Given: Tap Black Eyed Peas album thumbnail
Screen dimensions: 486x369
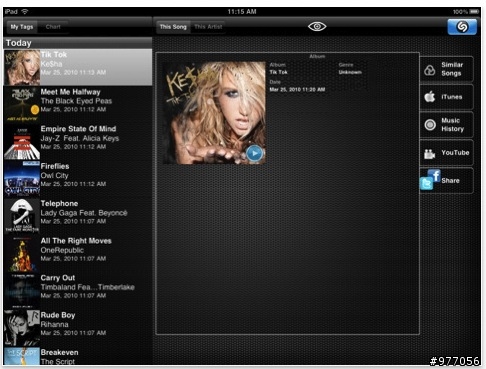Looking at the screenshot, I should click(22, 105).
